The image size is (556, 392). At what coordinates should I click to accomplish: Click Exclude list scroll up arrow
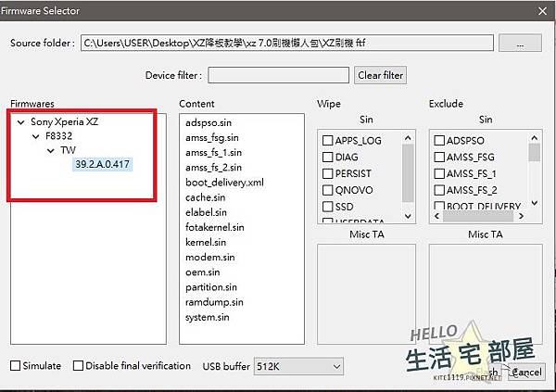535,138
